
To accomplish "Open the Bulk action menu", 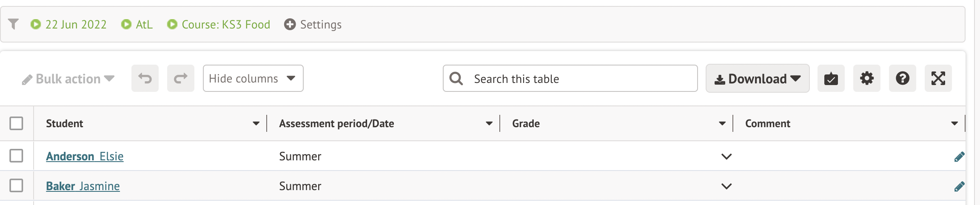I will (68, 79).
